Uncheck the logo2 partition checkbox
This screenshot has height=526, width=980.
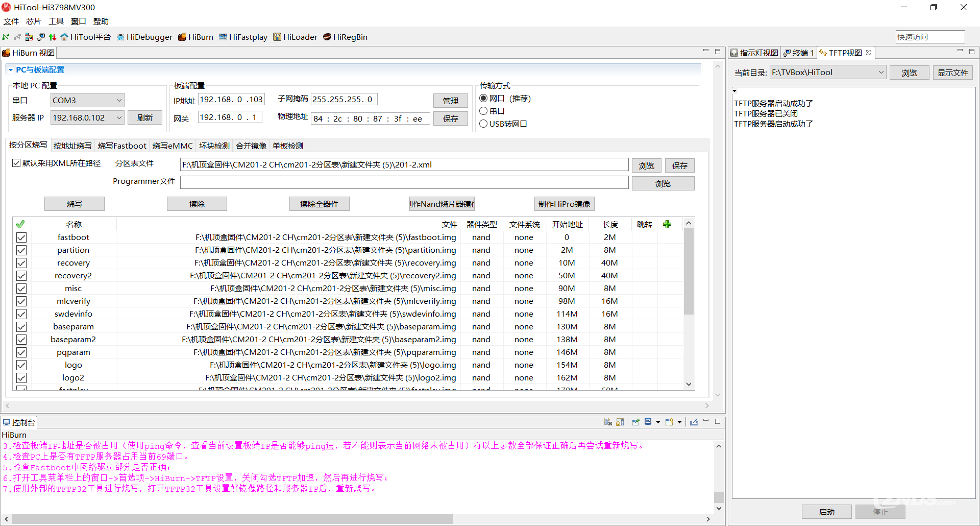tap(21, 378)
